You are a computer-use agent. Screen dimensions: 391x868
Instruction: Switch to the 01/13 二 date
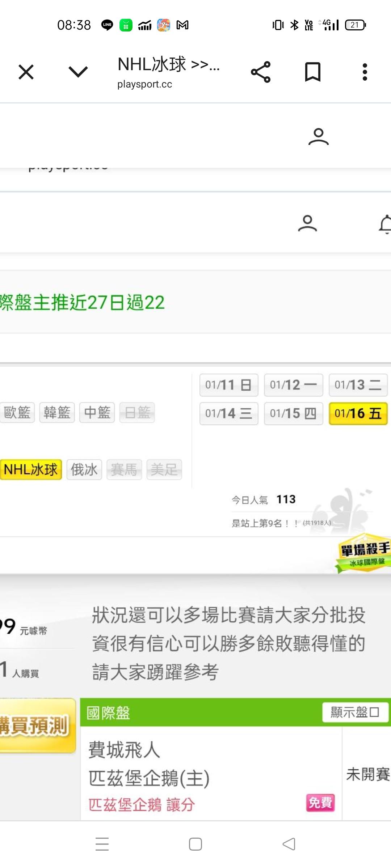point(358,385)
